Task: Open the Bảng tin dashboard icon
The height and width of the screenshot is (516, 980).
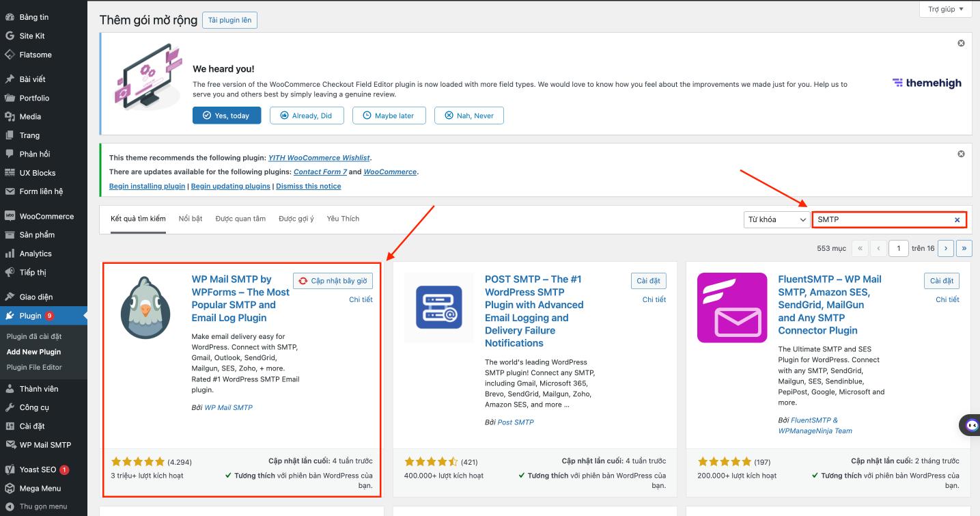Action: coord(10,17)
